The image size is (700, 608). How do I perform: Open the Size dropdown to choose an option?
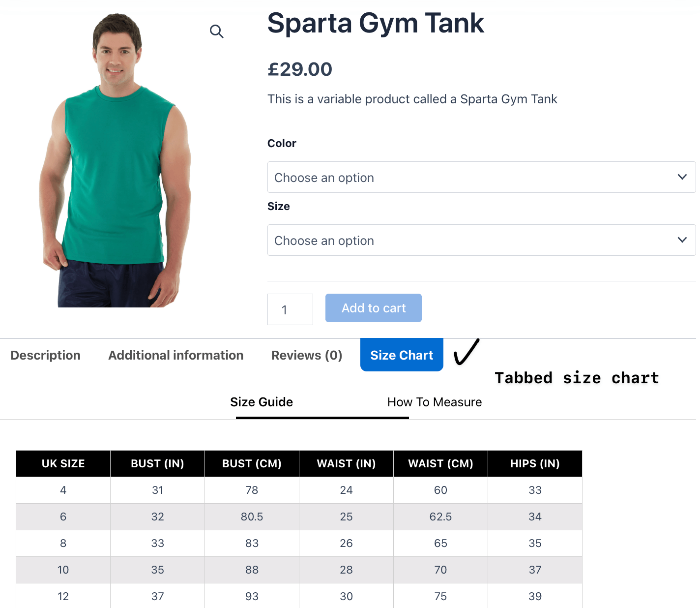pos(481,240)
